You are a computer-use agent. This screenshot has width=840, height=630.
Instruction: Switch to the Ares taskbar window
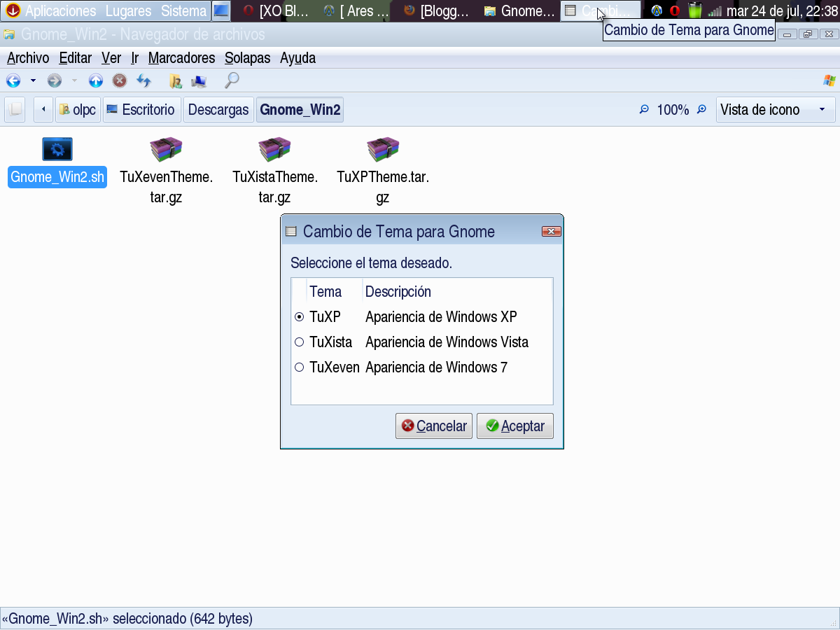(x=357, y=11)
